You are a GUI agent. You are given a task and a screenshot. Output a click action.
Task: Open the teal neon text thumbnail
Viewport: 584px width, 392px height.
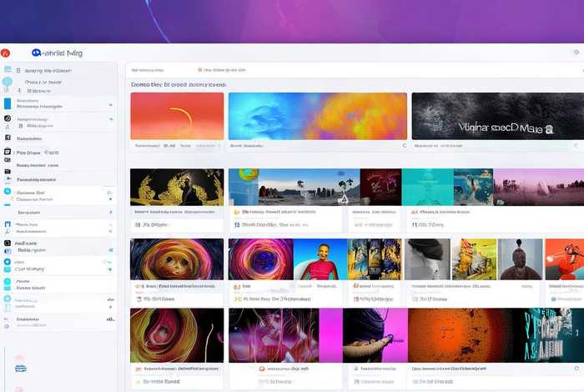pos(546,335)
